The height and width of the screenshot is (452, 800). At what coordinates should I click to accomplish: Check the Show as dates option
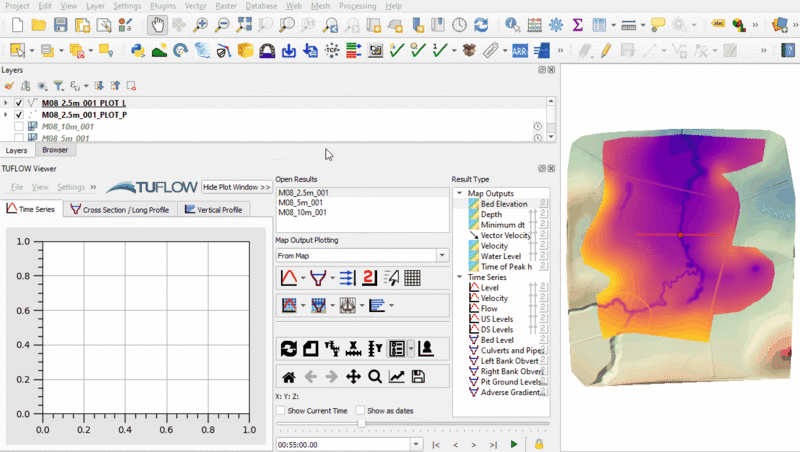(x=360, y=411)
